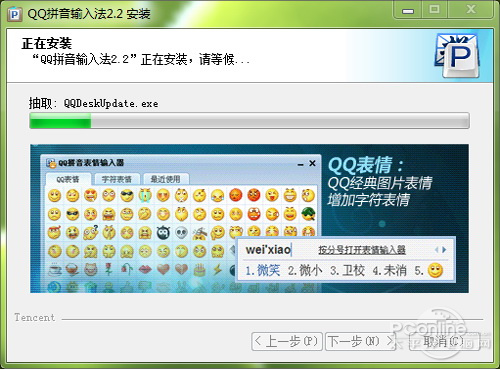Click the 增加字符表情 banner text

[369, 200]
